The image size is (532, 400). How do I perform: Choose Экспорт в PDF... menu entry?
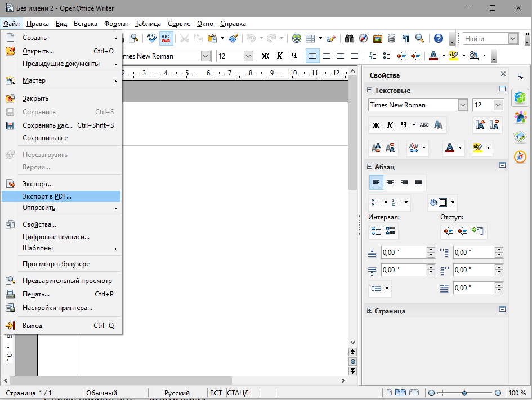tap(61, 196)
